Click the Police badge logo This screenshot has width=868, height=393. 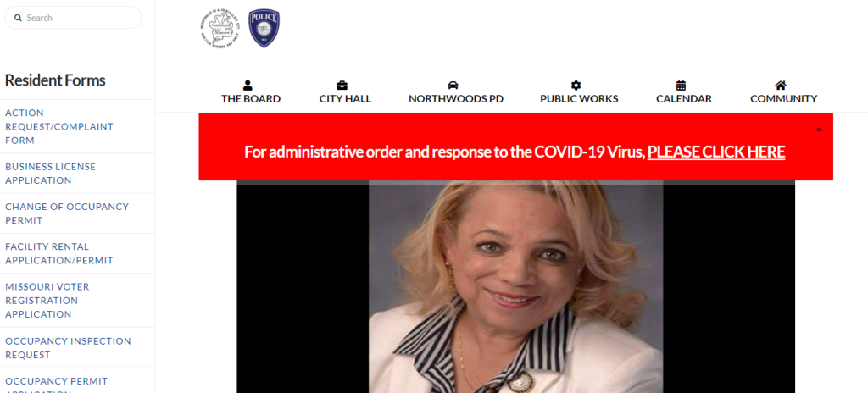coord(264,28)
